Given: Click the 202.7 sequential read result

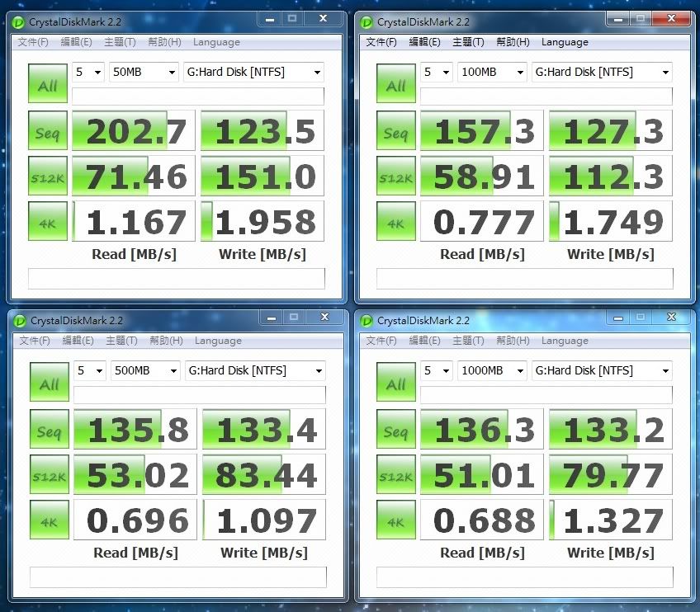Looking at the screenshot, I should [x=134, y=130].
